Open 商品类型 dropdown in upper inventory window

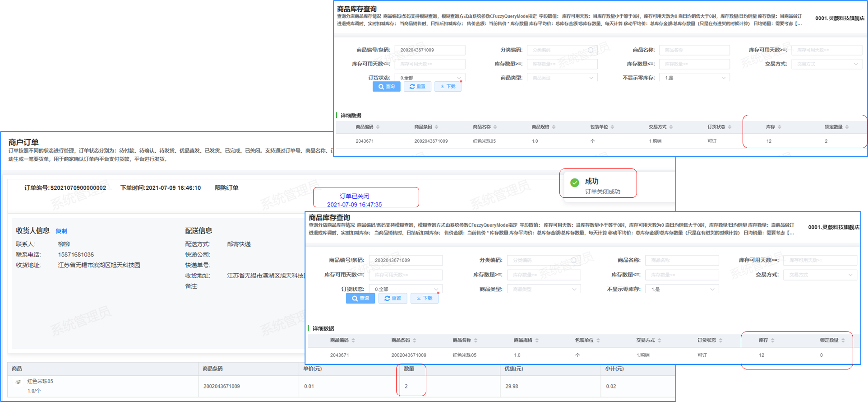click(x=562, y=78)
